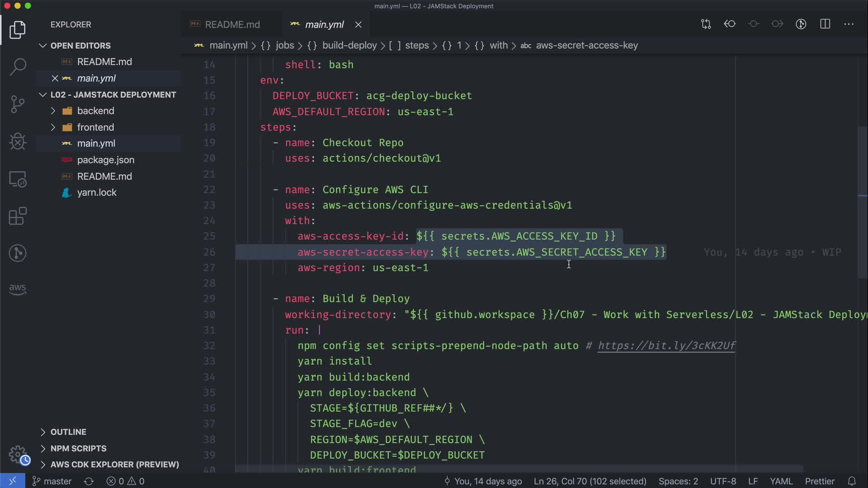Click the Synchronize Changes icon in the status bar
This screenshot has height=488, width=868.
click(89, 481)
